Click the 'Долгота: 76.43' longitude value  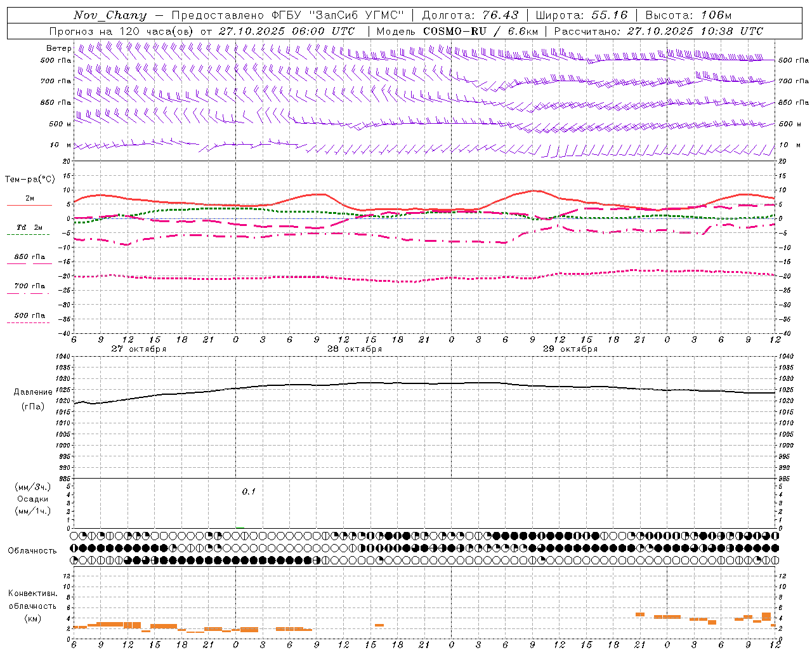[470, 15]
